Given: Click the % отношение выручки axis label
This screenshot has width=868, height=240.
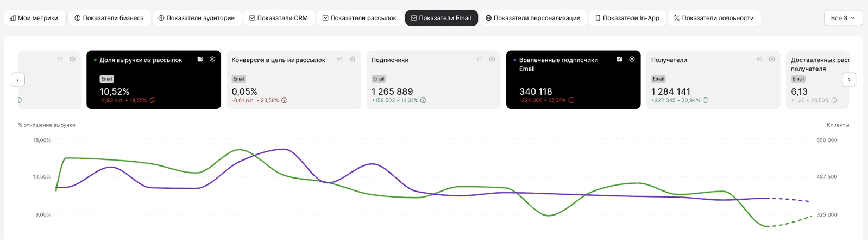Looking at the screenshot, I should (47, 125).
